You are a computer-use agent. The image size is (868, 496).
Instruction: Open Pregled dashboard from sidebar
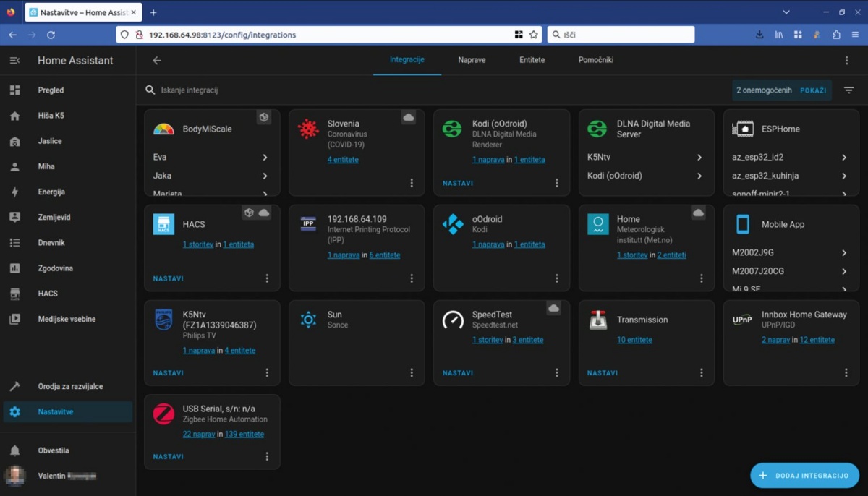point(68,90)
